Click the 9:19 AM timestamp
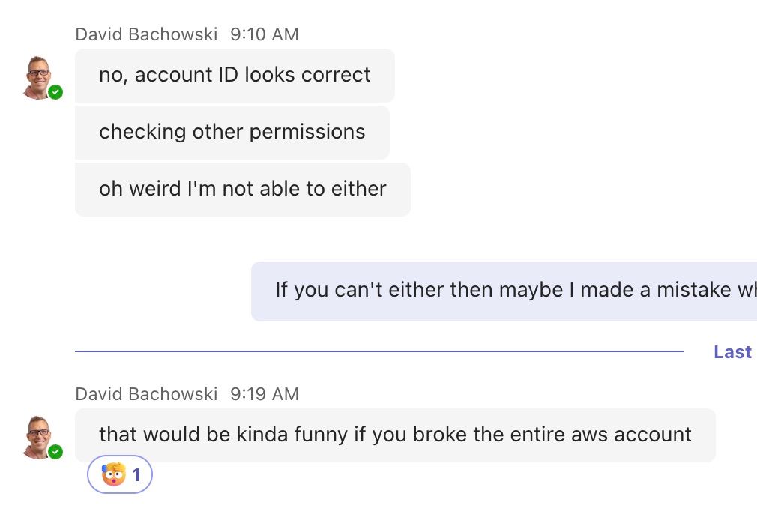This screenshot has width=757, height=532. click(264, 394)
